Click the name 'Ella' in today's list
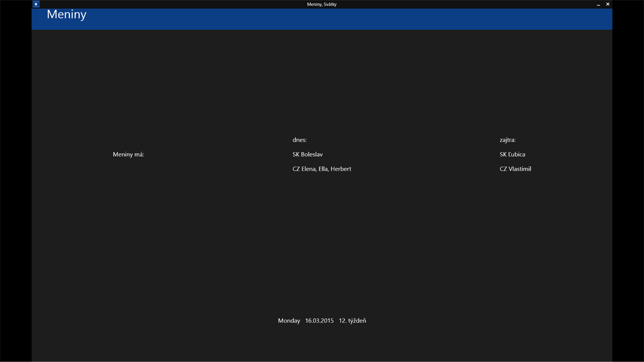Viewport: 644px width, 362px height. point(323,169)
